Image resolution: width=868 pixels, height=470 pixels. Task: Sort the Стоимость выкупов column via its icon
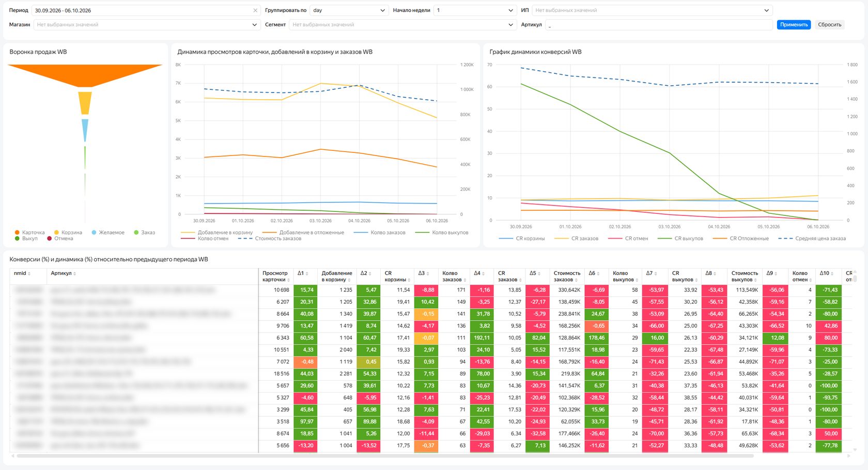tap(756, 280)
